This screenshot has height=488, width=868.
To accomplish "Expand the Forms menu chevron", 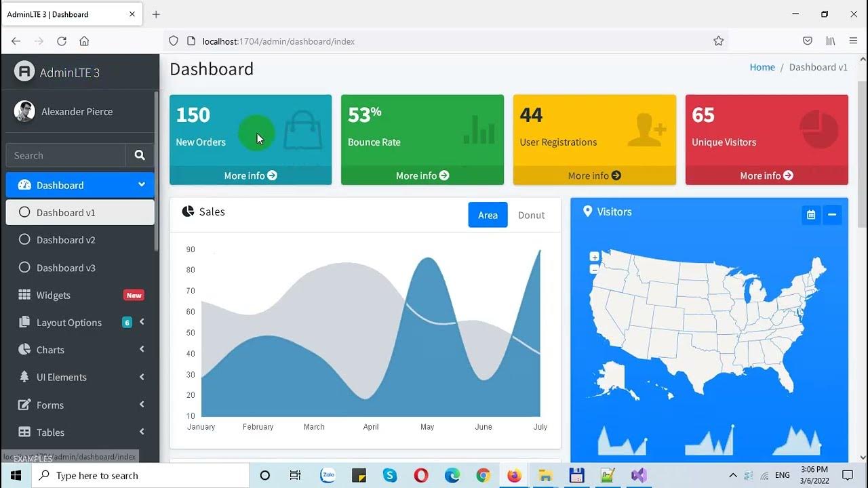I will point(142,405).
